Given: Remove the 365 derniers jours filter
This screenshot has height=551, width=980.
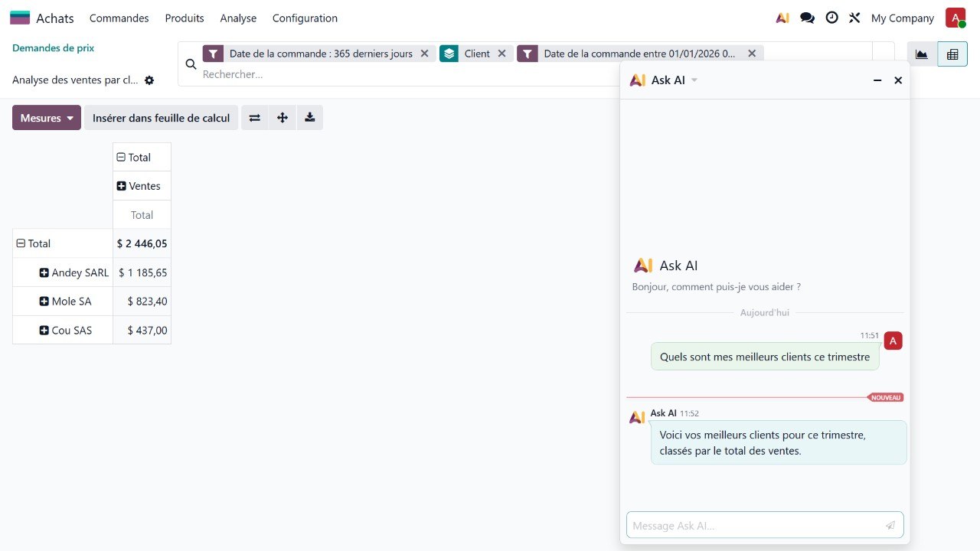Looking at the screenshot, I should (424, 54).
